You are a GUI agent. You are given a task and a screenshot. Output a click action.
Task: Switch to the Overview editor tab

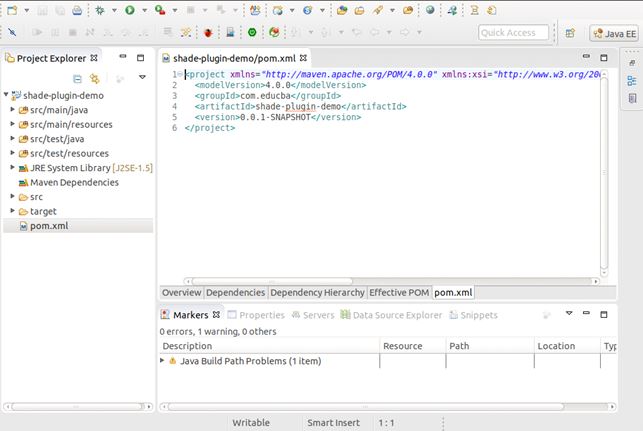[181, 292]
